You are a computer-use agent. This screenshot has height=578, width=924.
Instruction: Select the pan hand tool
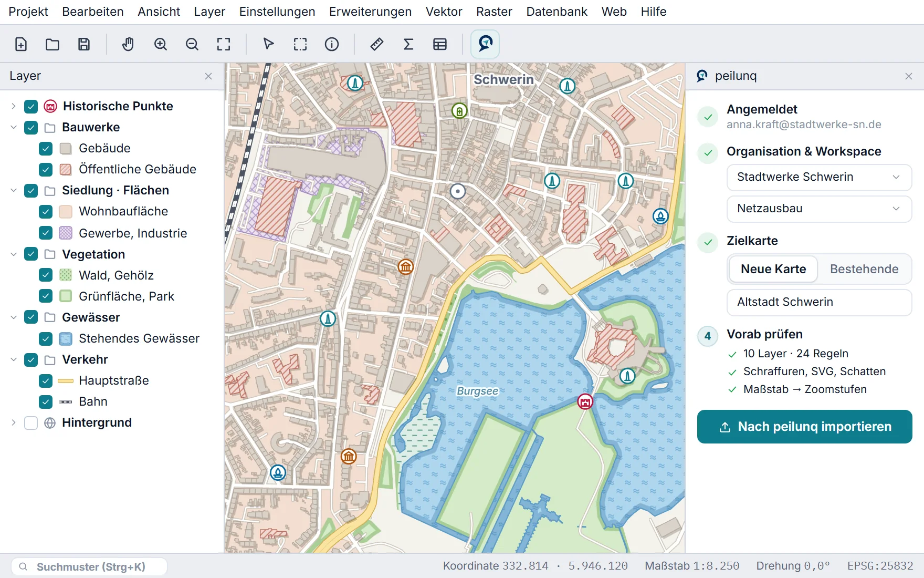point(128,44)
